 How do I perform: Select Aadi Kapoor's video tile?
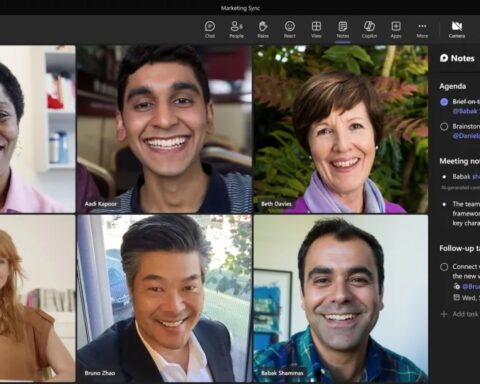(x=164, y=129)
